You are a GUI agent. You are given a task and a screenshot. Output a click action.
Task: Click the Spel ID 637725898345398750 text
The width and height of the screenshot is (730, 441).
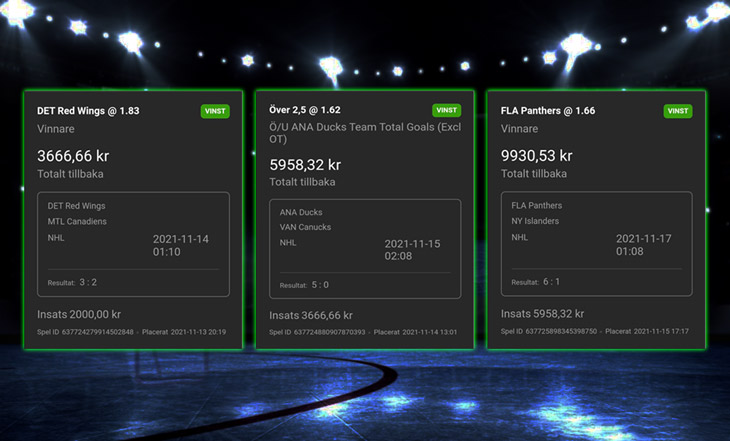pos(548,331)
